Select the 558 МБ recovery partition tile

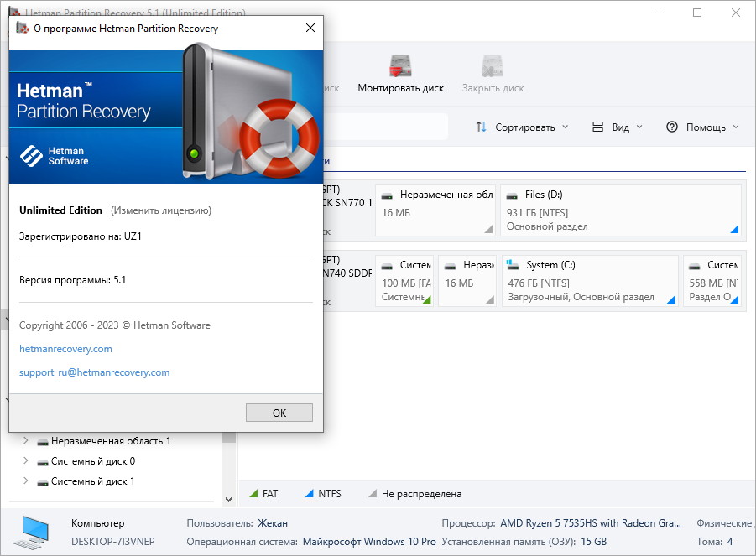point(712,281)
